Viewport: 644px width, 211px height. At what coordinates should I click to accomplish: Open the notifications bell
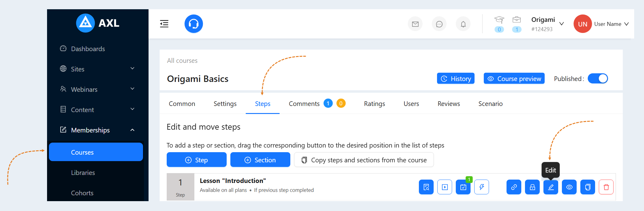click(463, 24)
